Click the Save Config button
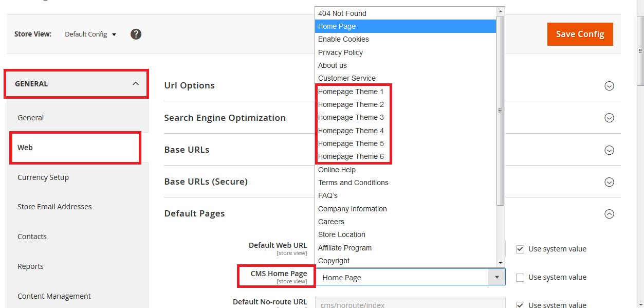 point(580,34)
